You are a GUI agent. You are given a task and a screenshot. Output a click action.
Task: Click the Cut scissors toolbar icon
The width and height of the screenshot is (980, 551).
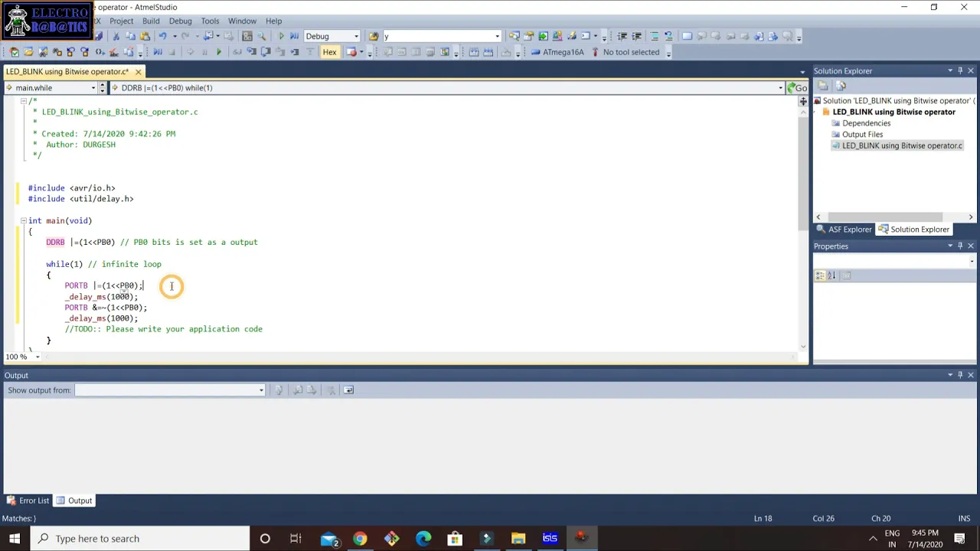tap(116, 36)
